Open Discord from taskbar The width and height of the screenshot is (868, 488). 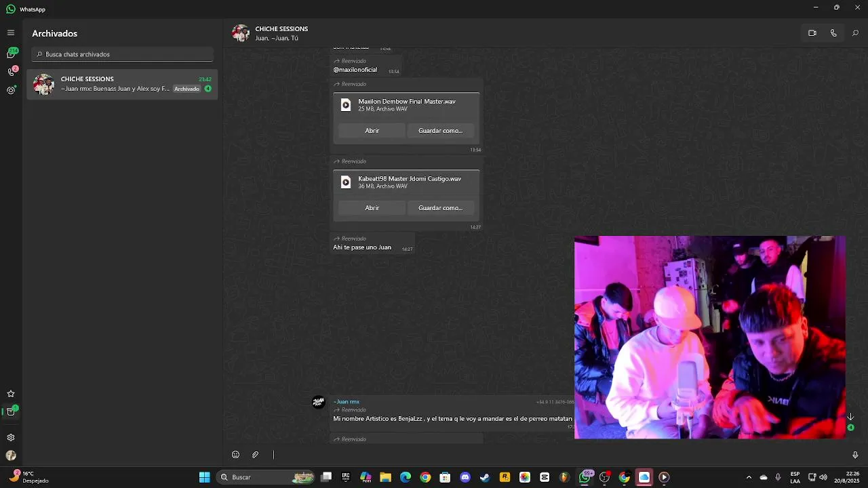pyautogui.click(x=465, y=478)
